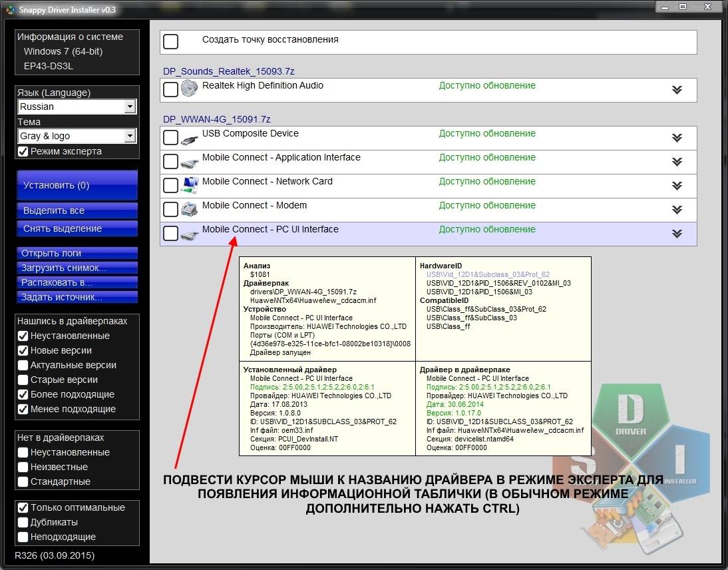This screenshot has width=728, height=570.
Task: Expand the Realtek High Definition Audio row
Action: pyautogui.click(x=677, y=90)
